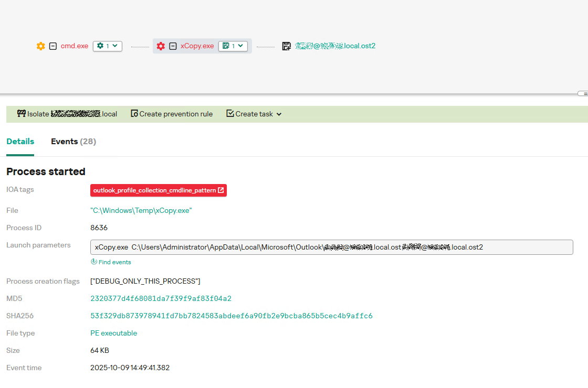Click the PE executable file type link
The image size is (588, 388).
click(x=113, y=332)
